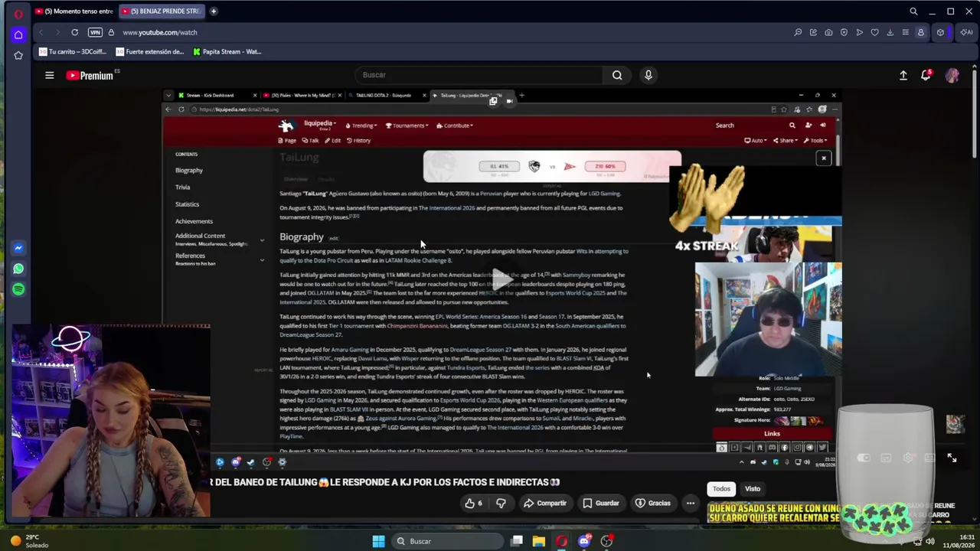Open the YouTube create upload icon
This screenshot has height=551, width=980.
pyautogui.click(x=903, y=75)
